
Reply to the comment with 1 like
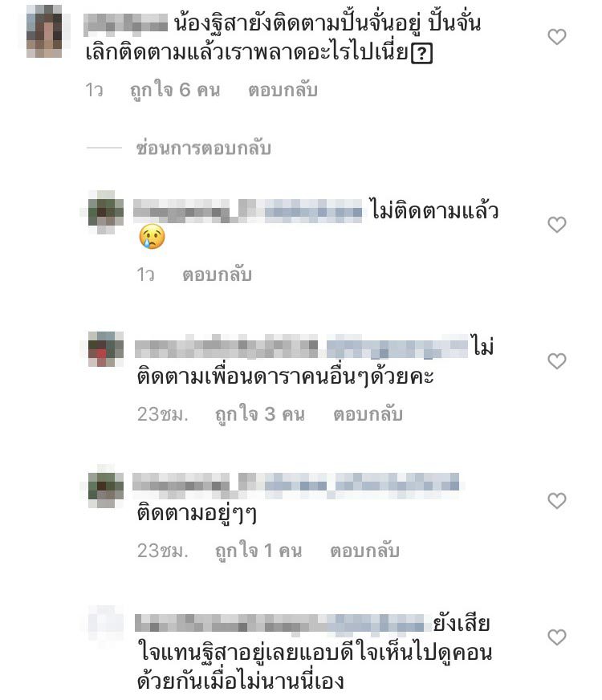point(364,551)
